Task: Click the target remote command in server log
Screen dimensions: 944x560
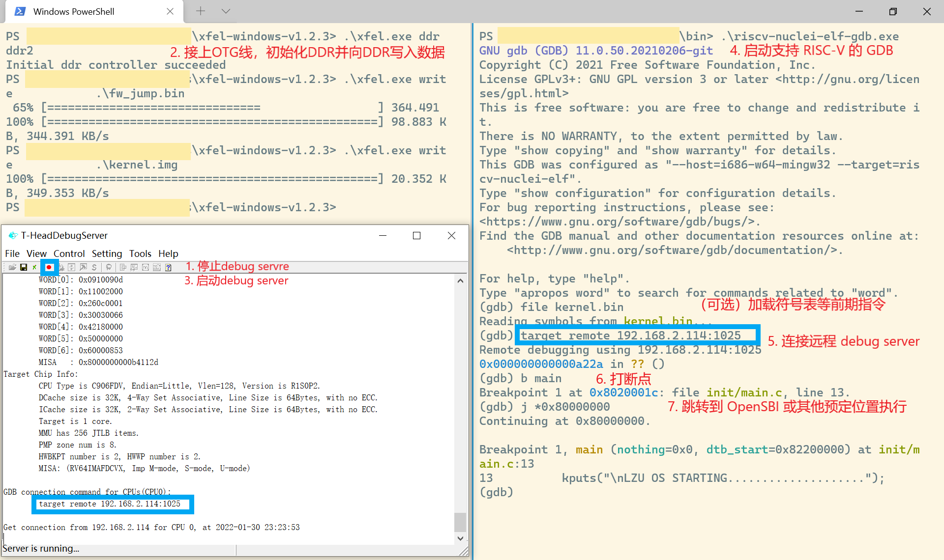Action: pyautogui.click(x=110, y=504)
